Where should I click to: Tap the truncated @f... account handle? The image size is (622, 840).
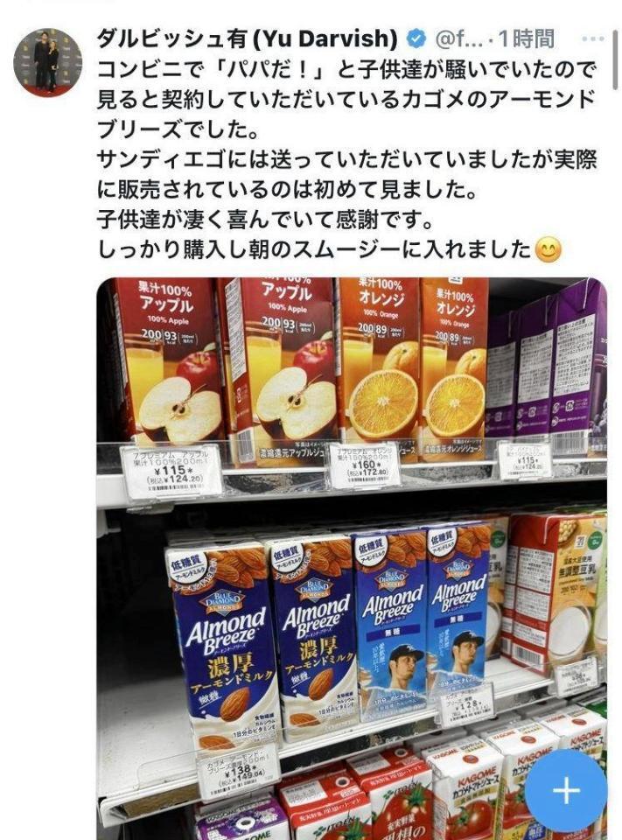(x=459, y=38)
